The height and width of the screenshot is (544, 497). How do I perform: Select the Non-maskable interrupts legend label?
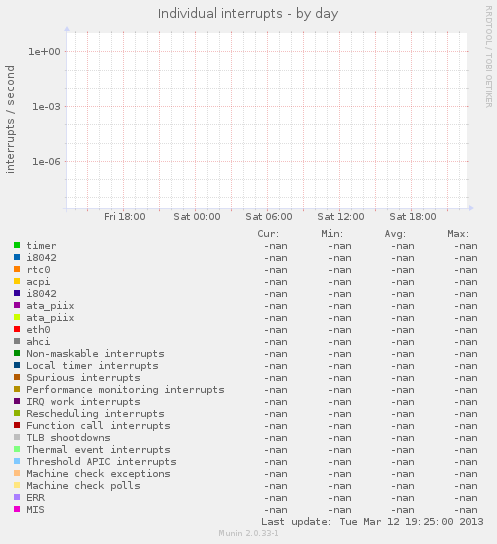95,354
